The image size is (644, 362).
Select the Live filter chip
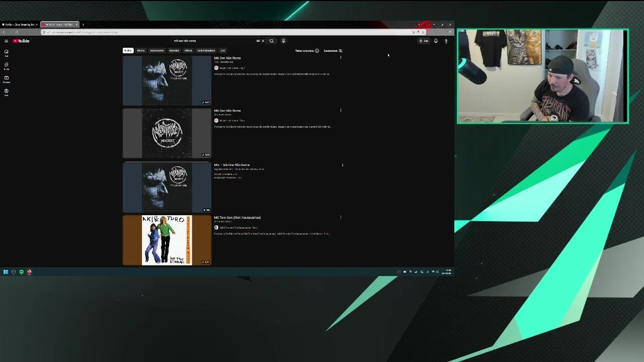pyautogui.click(x=223, y=50)
